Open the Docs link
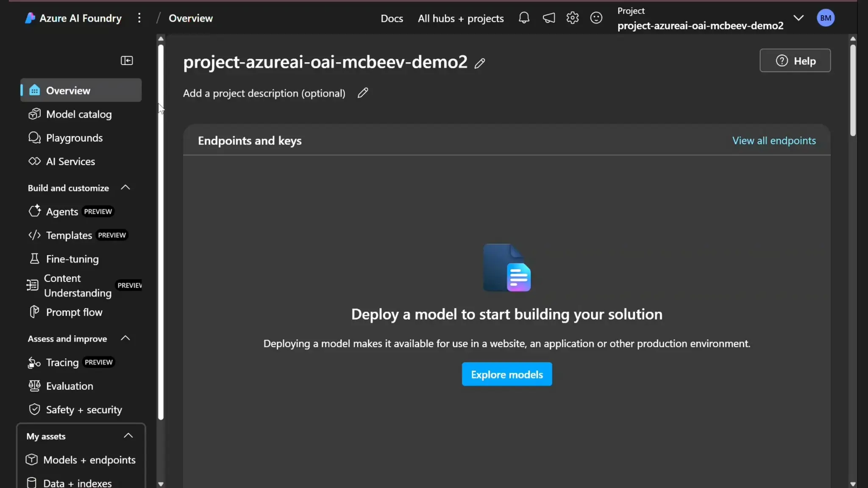The height and width of the screenshot is (488, 868). [392, 18]
